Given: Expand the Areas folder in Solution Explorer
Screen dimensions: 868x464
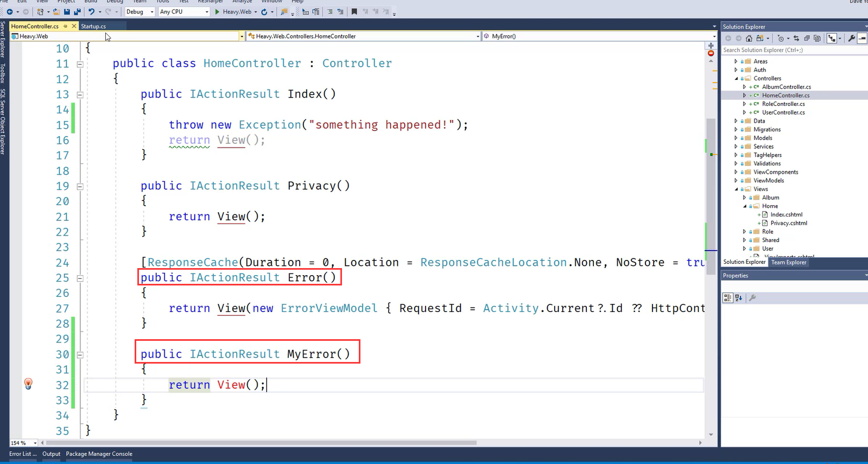Looking at the screenshot, I should [x=736, y=61].
